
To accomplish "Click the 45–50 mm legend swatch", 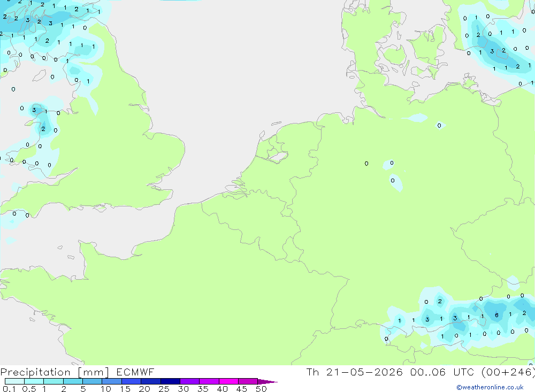I will pyautogui.click(x=248, y=381).
